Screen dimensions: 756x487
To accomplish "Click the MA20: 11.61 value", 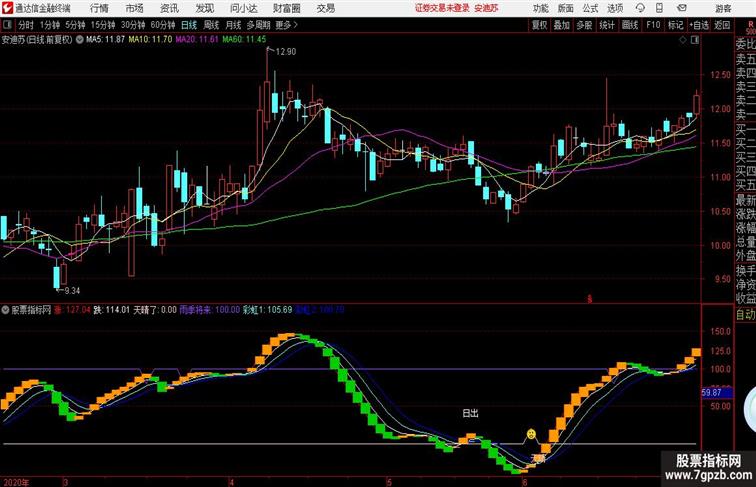I will click(197, 40).
